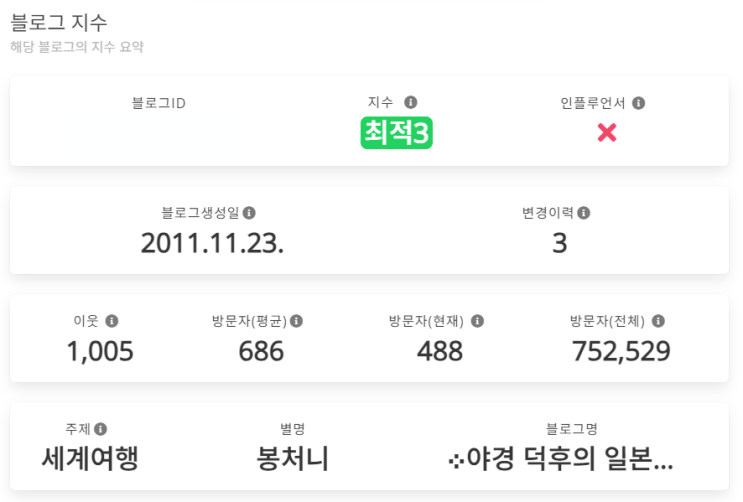Click info icon next to 인플루언서
This screenshot has height=502, width=743.
click(639, 102)
